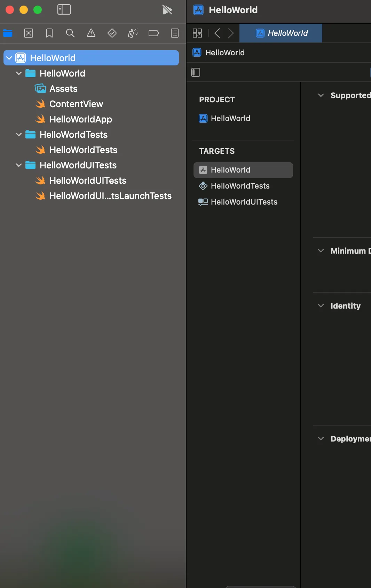Collapse the Supported Destinations section
The image size is (371, 588).
pos(321,95)
